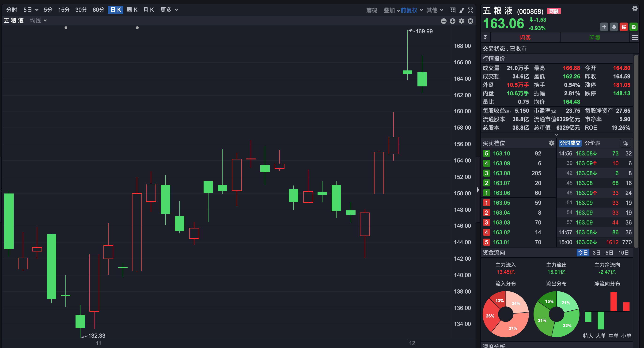
Task: Click the 闪买 quick buy button
Action: point(525,38)
